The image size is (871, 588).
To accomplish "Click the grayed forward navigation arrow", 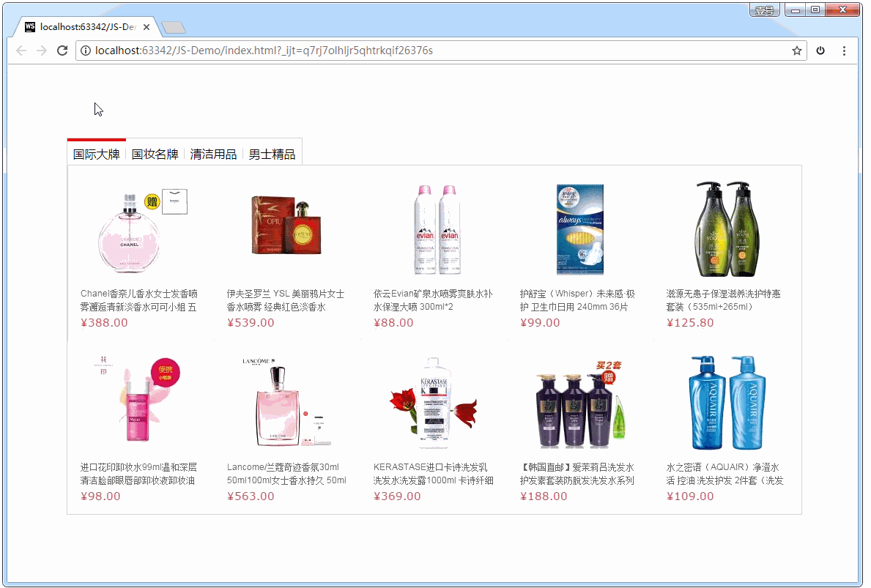I will tap(42, 51).
